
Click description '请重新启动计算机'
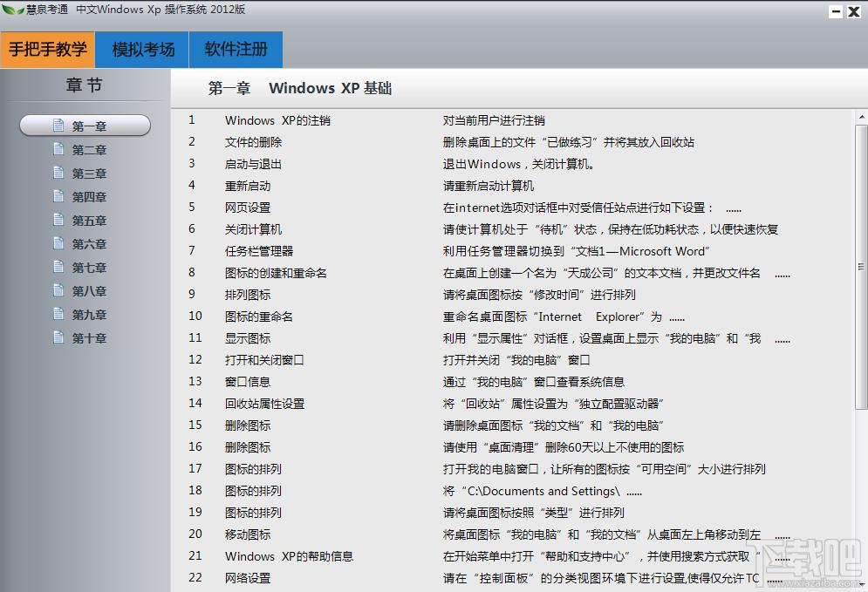coord(489,186)
